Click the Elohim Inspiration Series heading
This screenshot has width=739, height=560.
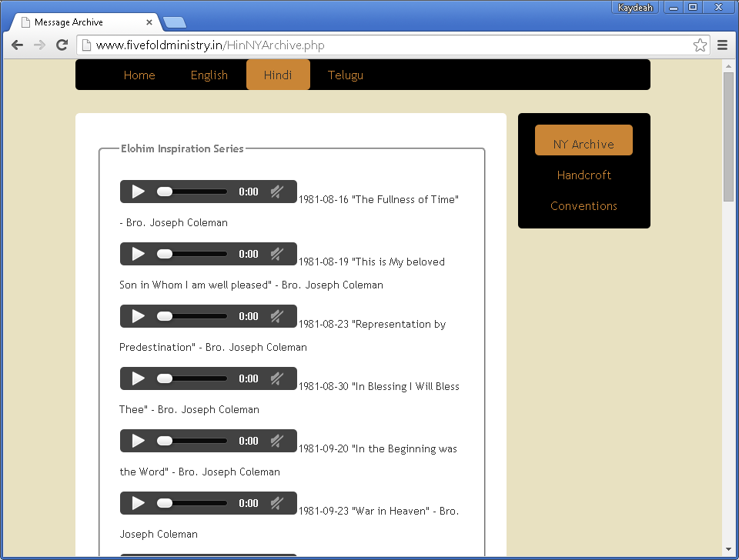pyautogui.click(x=182, y=148)
